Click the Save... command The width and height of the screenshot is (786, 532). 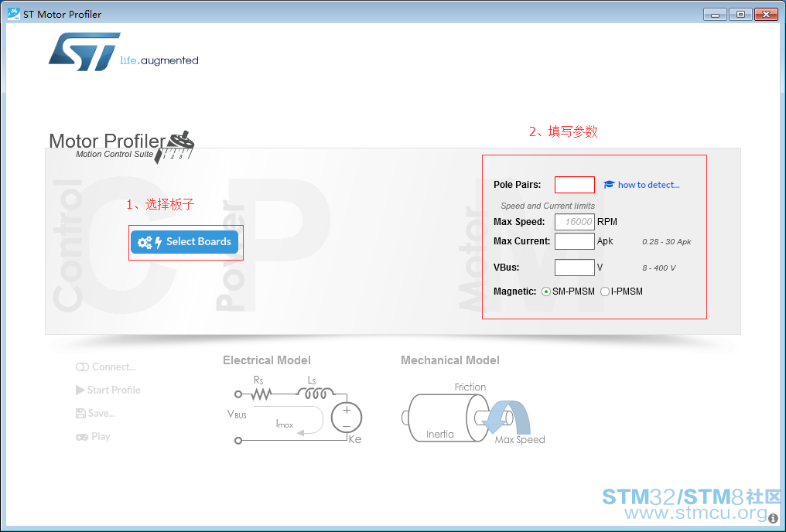click(x=95, y=413)
